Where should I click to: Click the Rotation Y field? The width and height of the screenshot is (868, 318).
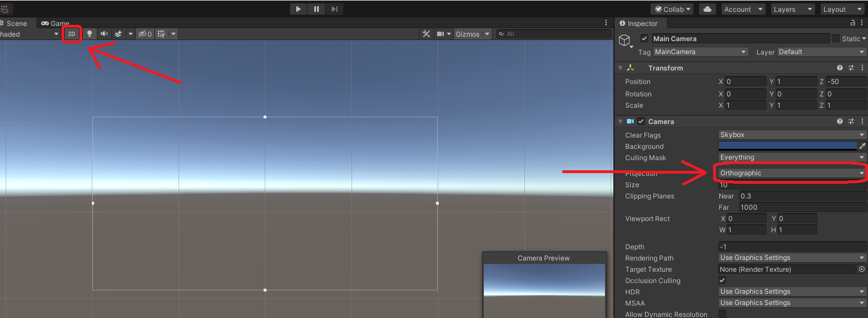(x=796, y=94)
